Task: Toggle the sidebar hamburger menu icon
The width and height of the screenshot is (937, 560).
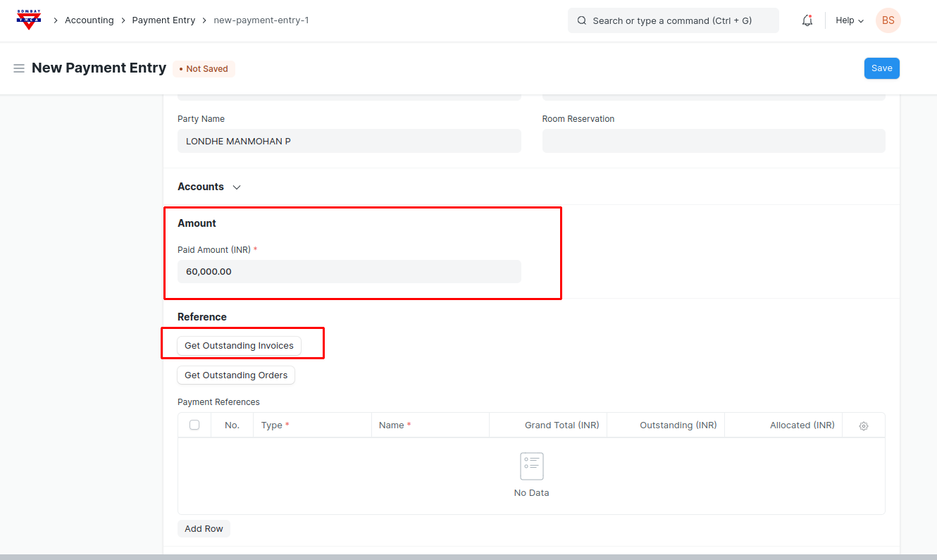Action: coord(19,68)
